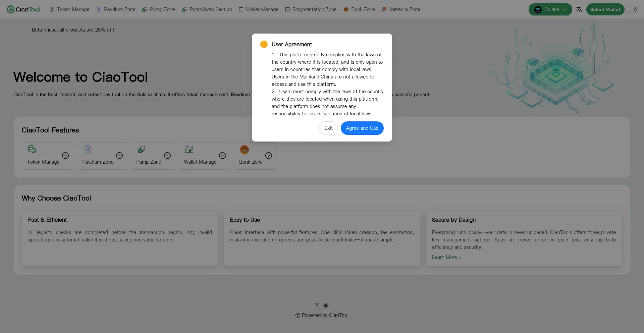Click the 'Fast & Efficient' heading
644x333 pixels.
click(47, 220)
